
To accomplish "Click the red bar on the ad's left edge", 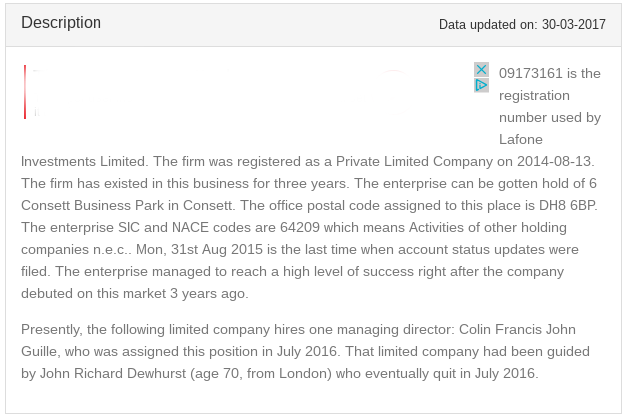I will (x=25, y=92).
